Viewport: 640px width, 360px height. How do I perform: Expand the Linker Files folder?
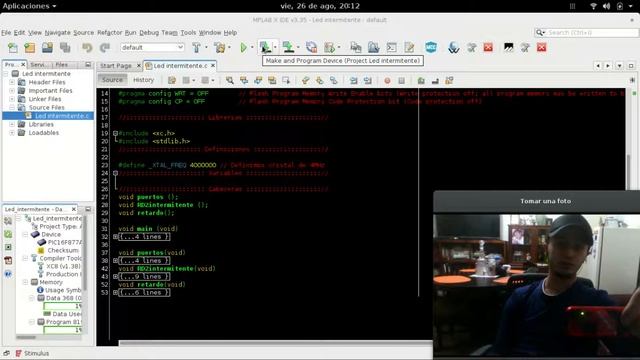[12, 99]
